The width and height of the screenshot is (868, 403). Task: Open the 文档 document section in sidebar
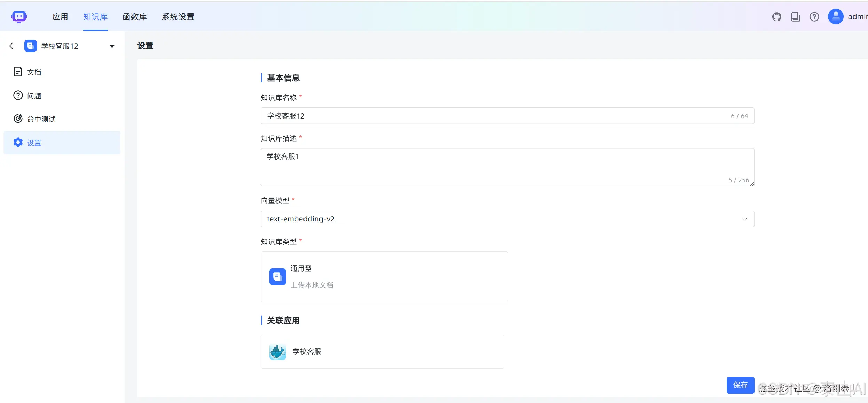[x=34, y=72]
